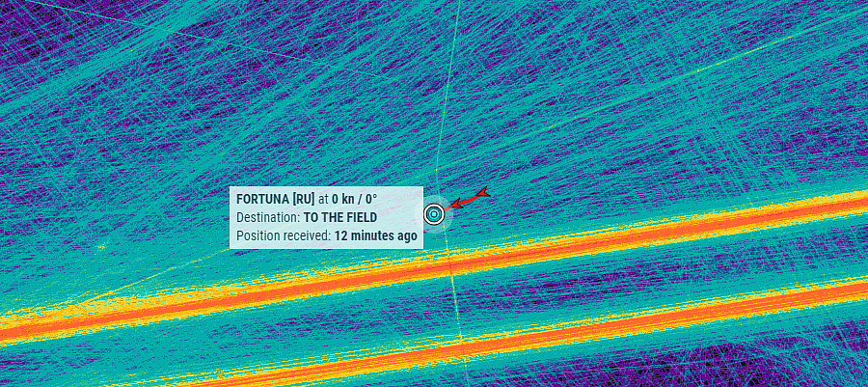Click the curved red line between arrowheads
This screenshot has height=387, width=868.
[x=469, y=200]
